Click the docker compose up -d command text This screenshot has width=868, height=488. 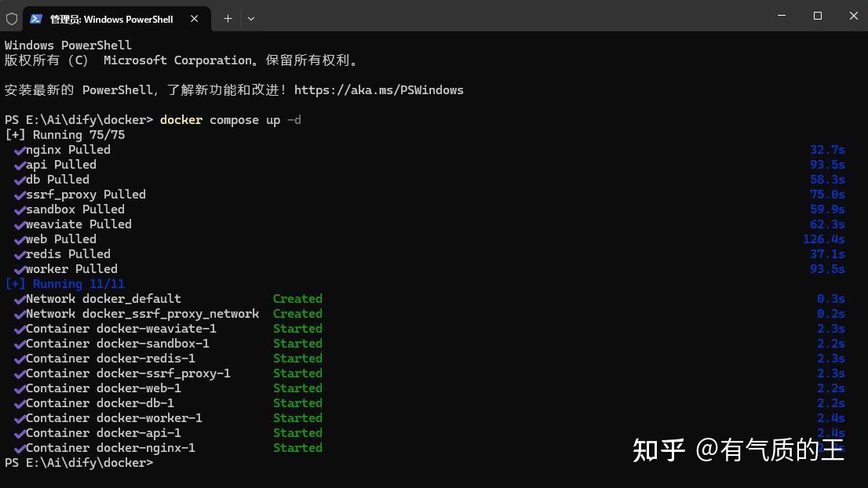point(230,120)
